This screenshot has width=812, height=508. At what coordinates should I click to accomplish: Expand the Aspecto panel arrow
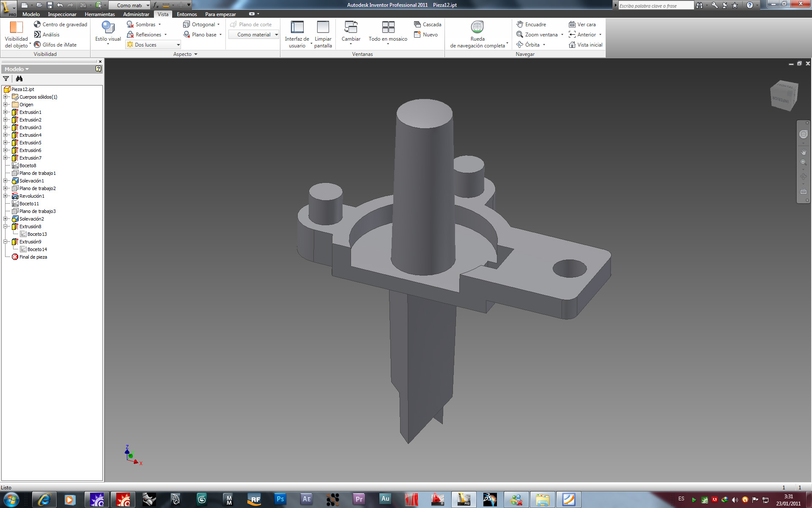point(196,54)
